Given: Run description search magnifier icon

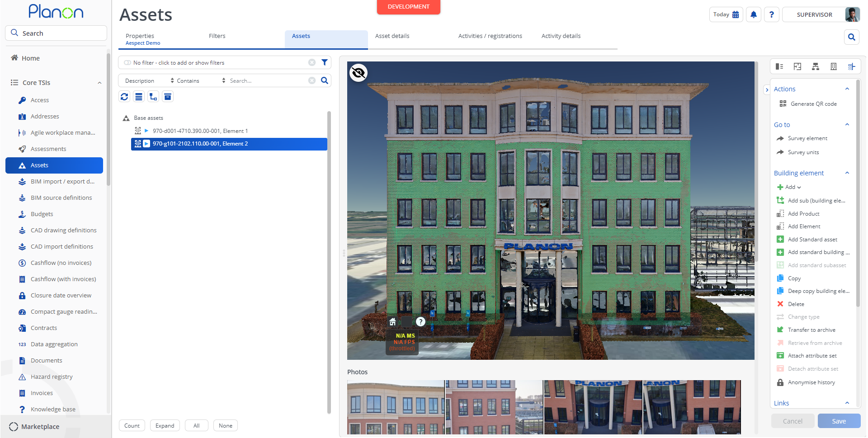Looking at the screenshot, I should click(x=325, y=80).
